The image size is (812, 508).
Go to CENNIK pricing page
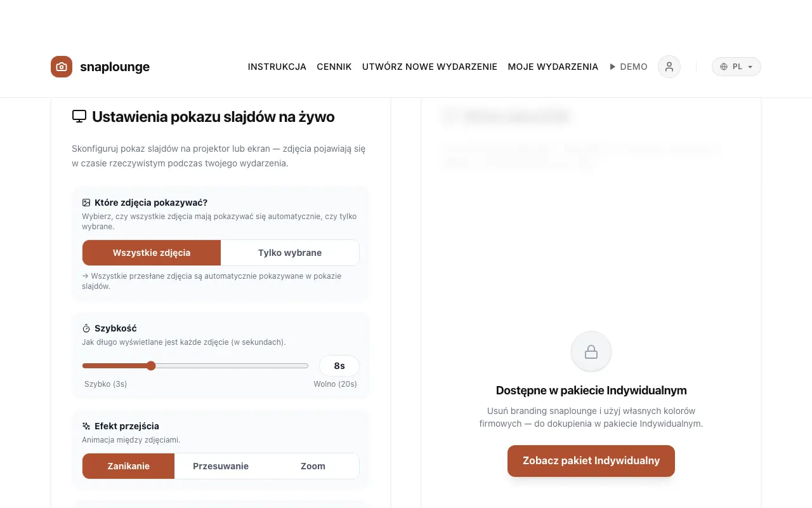pyautogui.click(x=334, y=67)
